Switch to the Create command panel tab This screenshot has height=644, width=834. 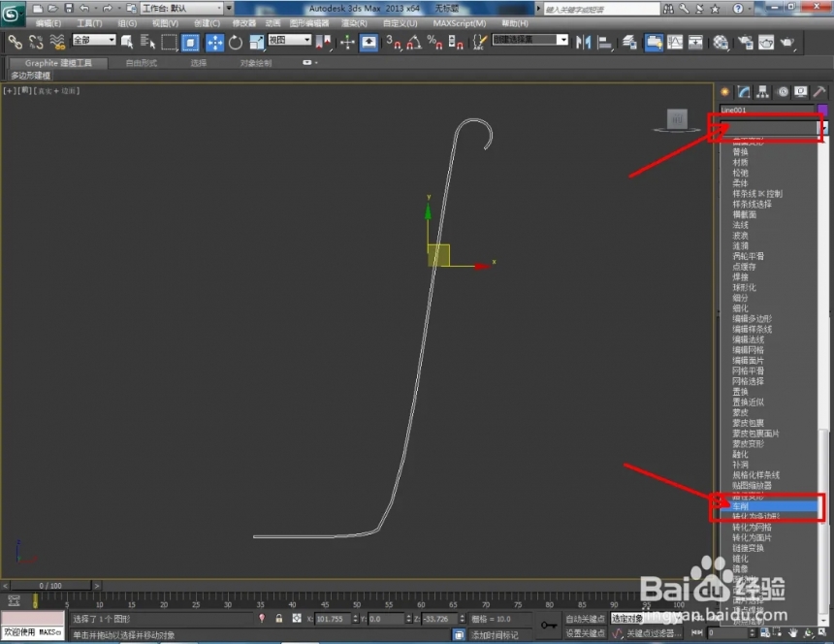tap(724, 92)
